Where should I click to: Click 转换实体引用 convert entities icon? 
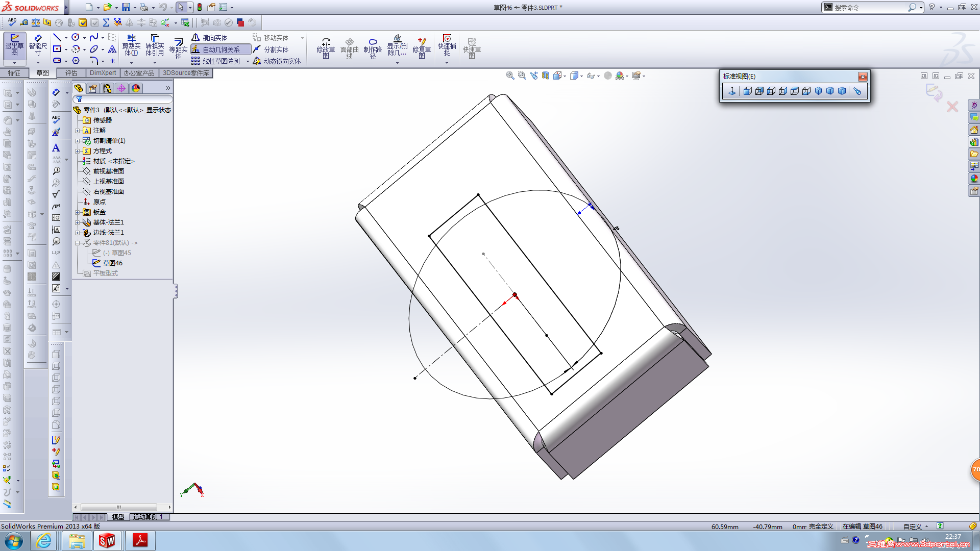pos(155,45)
